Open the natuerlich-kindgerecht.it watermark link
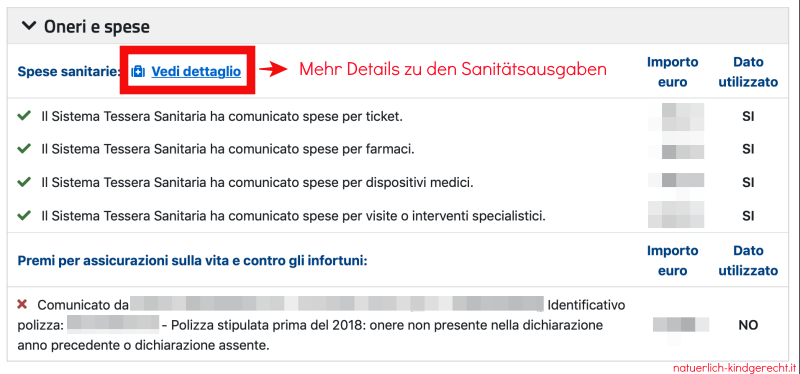The width and height of the screenshot is (800, 374). point(734,368)
